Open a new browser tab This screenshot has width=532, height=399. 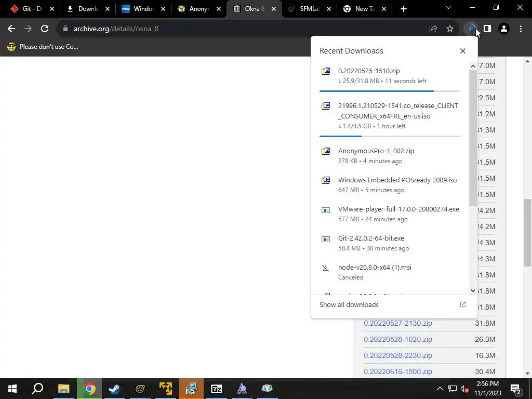tap(403, 9)
